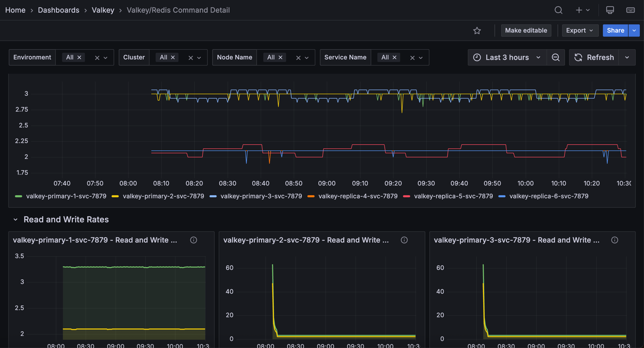Screen dimensions: 644x348
Task: Navigate to Dashboards via the breadcrumb
Action: [59, 10]
